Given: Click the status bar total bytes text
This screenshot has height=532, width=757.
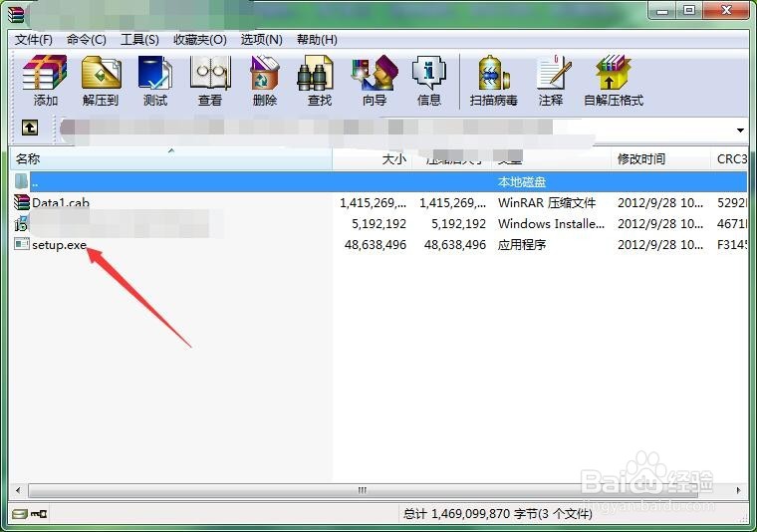Looking at the screenshot, I should click(498, 514).
